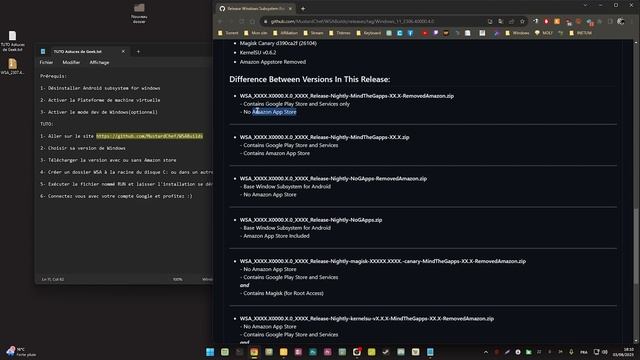This screenshot has width=640, height=360.
Task: Click the highlighted github URL in Notepad
Action: [x=149, y=136]
